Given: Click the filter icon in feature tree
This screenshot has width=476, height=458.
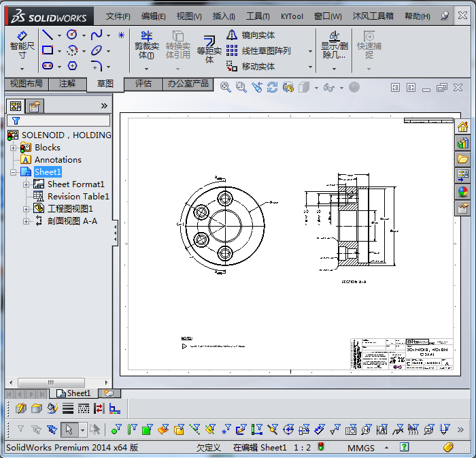Looking at the screenshot, I should (16, 120).
